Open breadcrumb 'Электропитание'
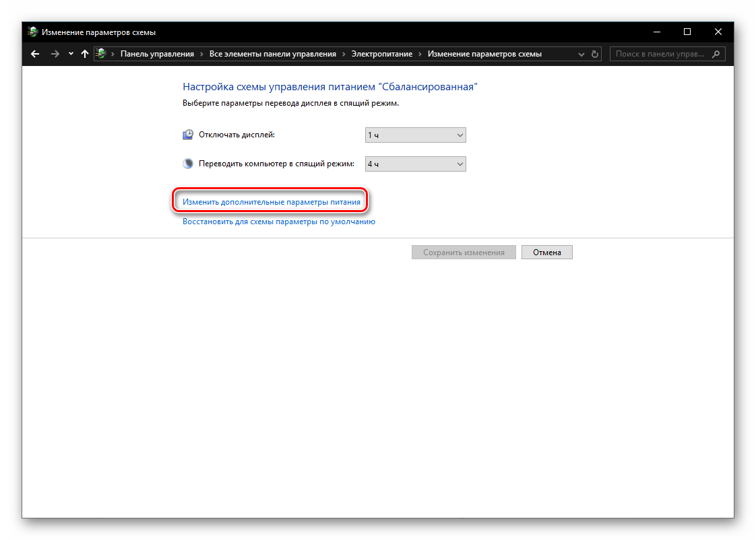This screenshot has width=756, height=540. click(382, 54)
